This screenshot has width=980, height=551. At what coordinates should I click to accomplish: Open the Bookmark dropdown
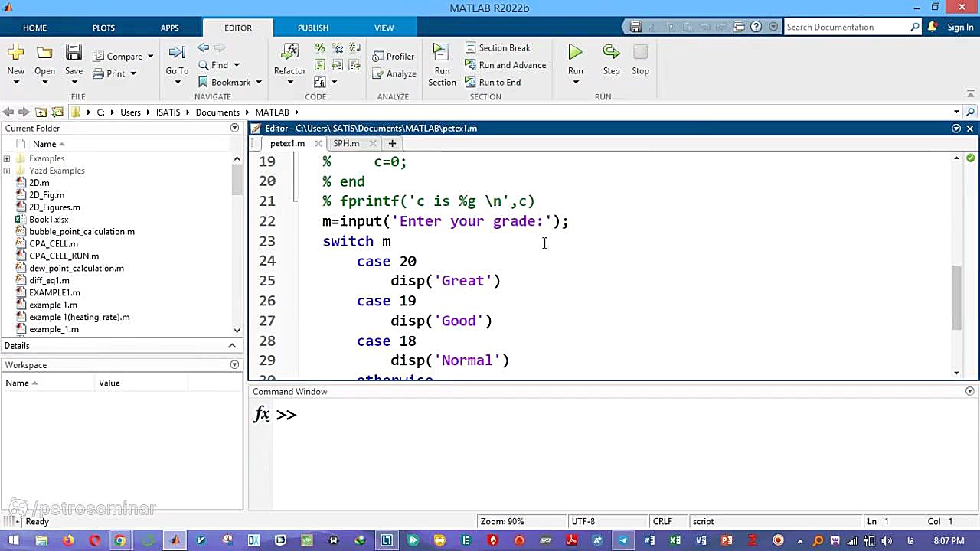click(x=259, y=83)
